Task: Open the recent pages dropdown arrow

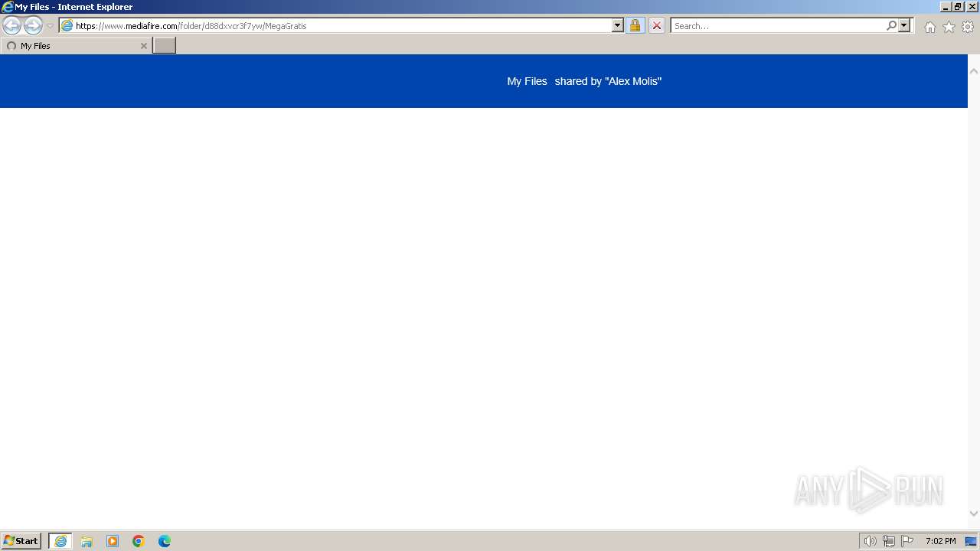Action: [50, 26]
